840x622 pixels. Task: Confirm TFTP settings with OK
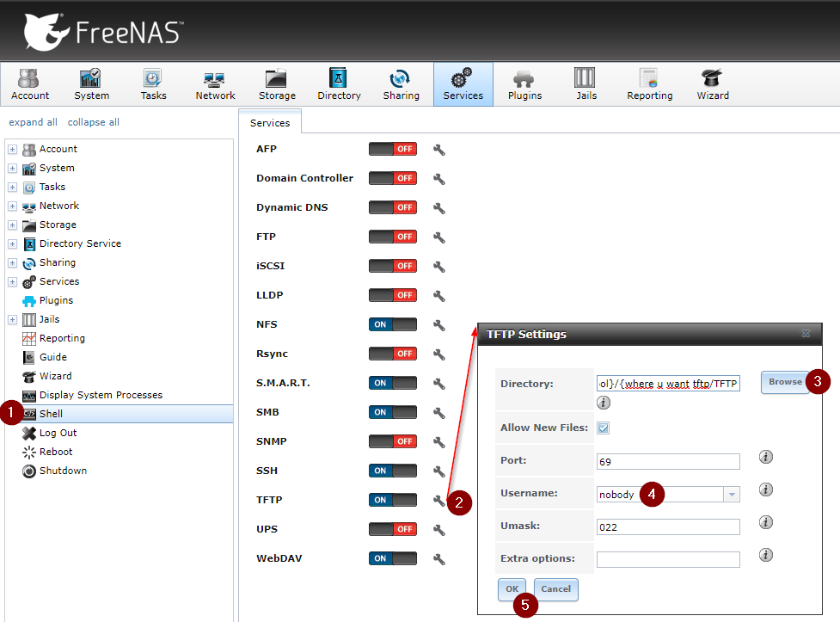512,588
